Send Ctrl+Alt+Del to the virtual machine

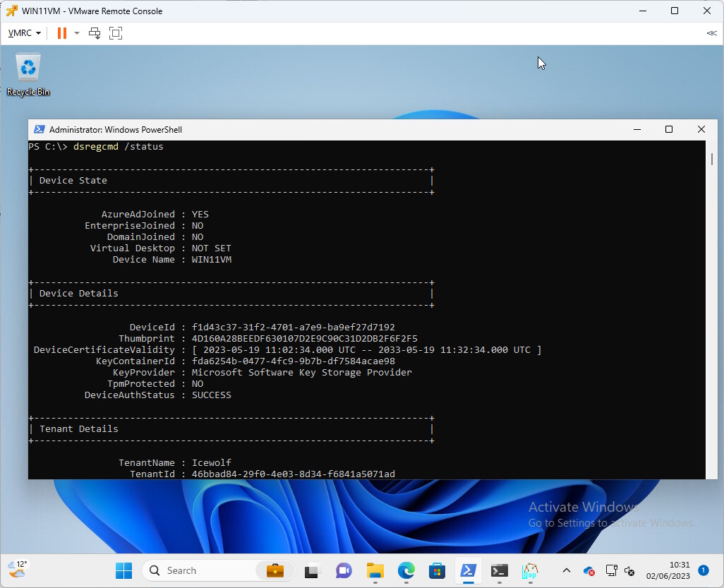95,33
